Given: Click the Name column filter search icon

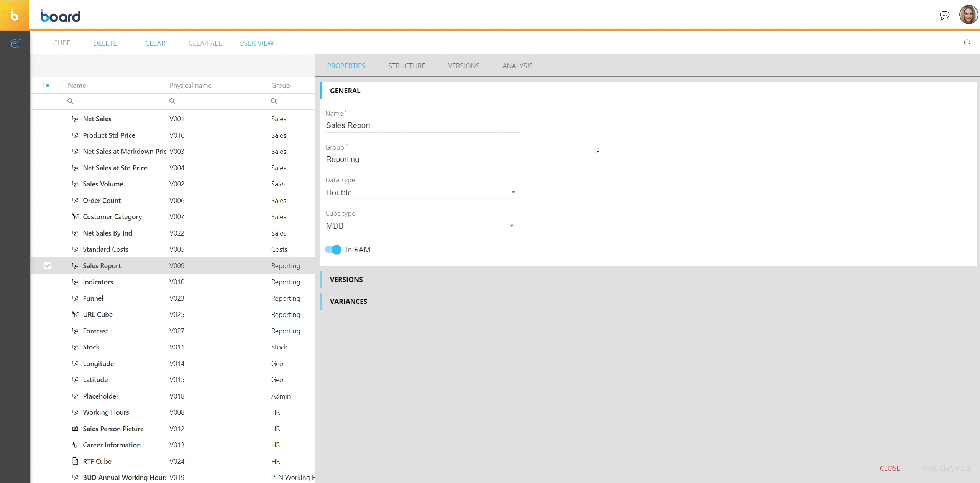Looking at the screenshot, I should 70,101.
